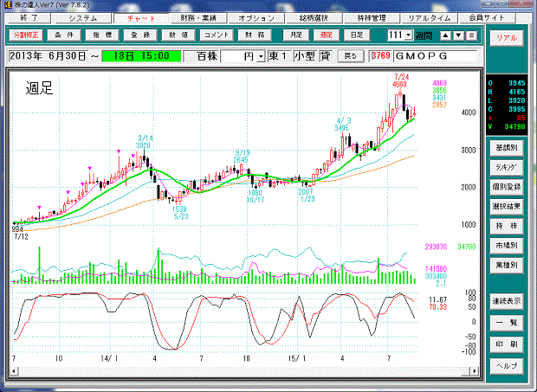537x392 pixels.
Task: Click the app icon in title bar
Action: click(x=8, y=5)
